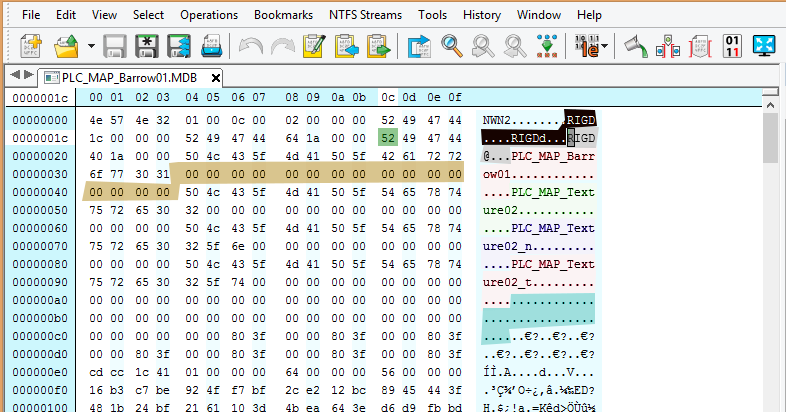This screenshot has height=412, width=786.
Task: Select the PLC_MAP_Barrow01.MDB tab
Action: (126, 77)
